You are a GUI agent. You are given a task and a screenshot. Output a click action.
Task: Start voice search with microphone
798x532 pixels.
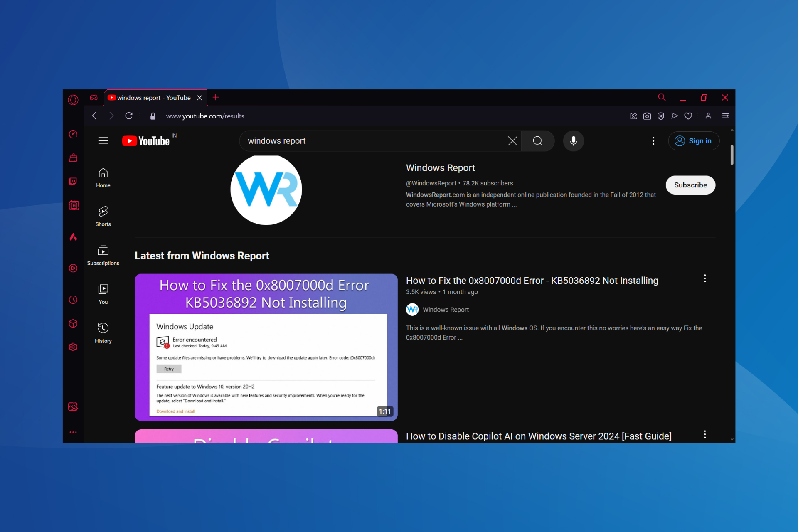click(x=574, y=141)
